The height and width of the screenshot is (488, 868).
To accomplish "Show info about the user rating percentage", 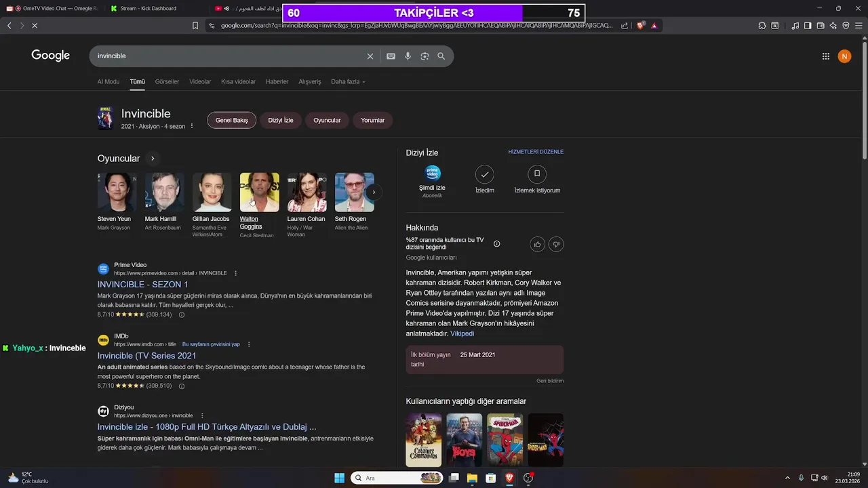I will tap(496, 244).
